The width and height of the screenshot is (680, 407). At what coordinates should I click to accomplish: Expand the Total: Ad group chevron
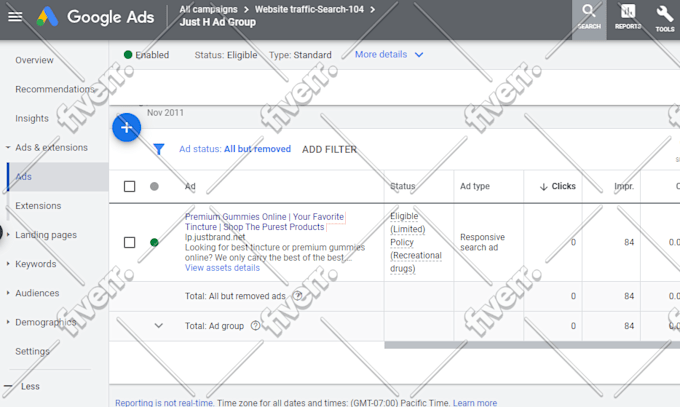(x=159, y=325)
